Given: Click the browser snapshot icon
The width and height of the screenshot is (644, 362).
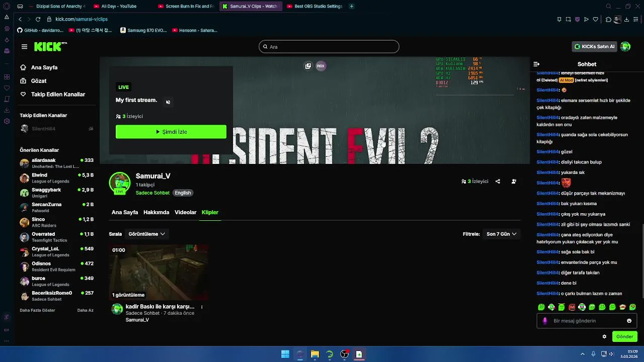Looking at the screenshot, I should tap(568, 19).
